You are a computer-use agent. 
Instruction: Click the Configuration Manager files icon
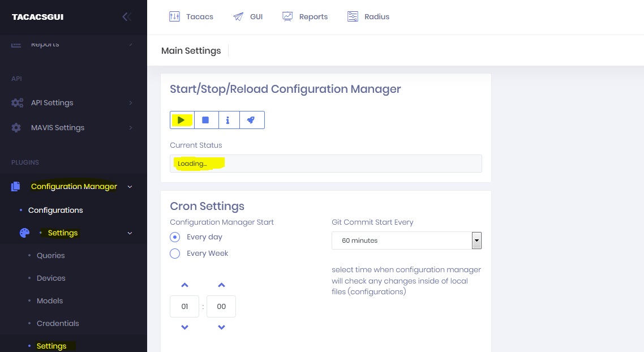point(16,187)
